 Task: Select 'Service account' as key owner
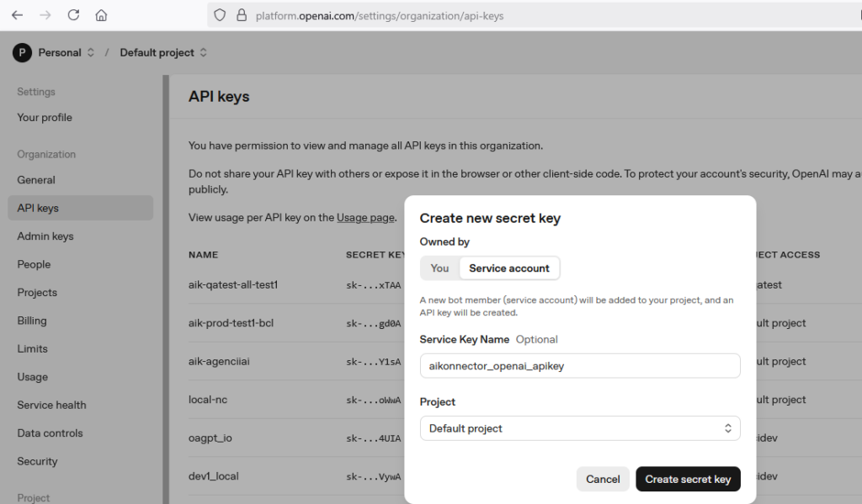508,268
